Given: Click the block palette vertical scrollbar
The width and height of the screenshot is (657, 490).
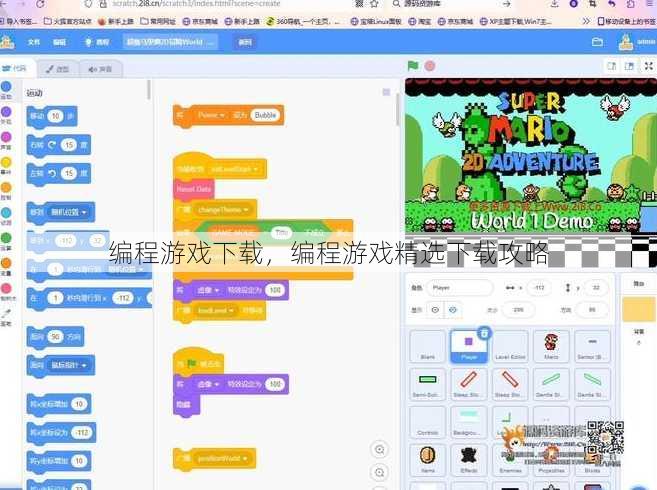Looking at the screenshot, I should pyautogui.click(x=149, y=90).
